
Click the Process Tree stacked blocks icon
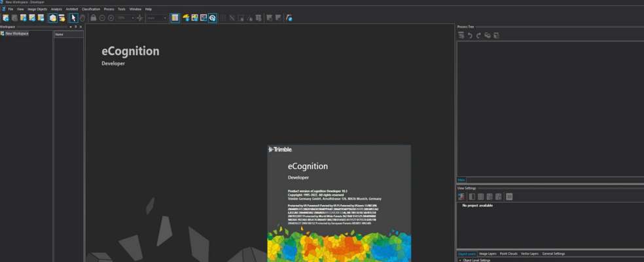pyautogui.click(x=488, y=35)
